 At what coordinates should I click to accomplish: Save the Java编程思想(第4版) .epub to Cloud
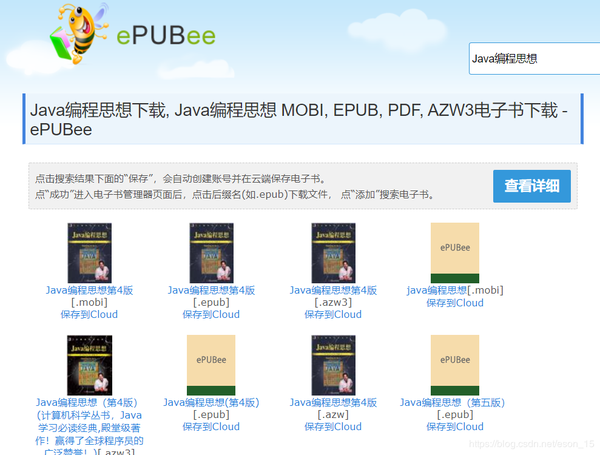[212, 426]
